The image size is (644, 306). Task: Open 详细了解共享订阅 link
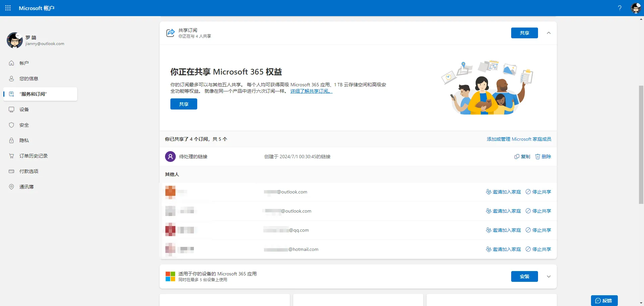pyautogui.click(x=311, y=91)
